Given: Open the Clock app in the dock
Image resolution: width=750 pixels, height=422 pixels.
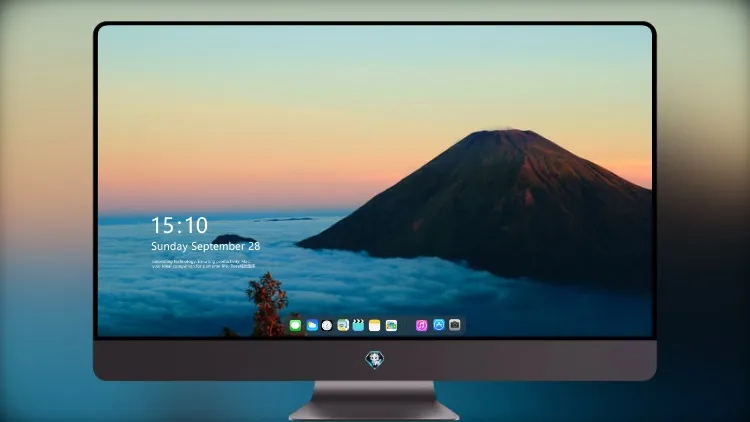Looking at the screenshot, I should point(327,325).
